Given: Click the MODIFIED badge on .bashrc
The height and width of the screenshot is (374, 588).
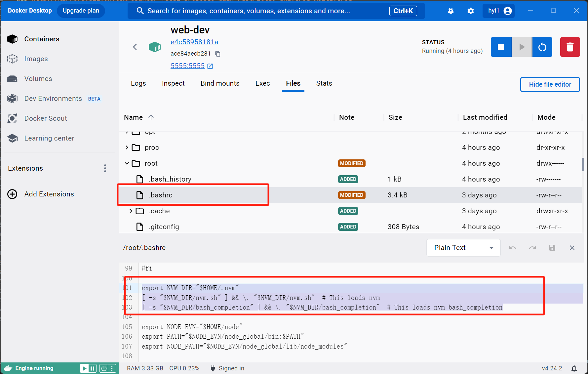Looking at the screenshot, I should (352, 195).
